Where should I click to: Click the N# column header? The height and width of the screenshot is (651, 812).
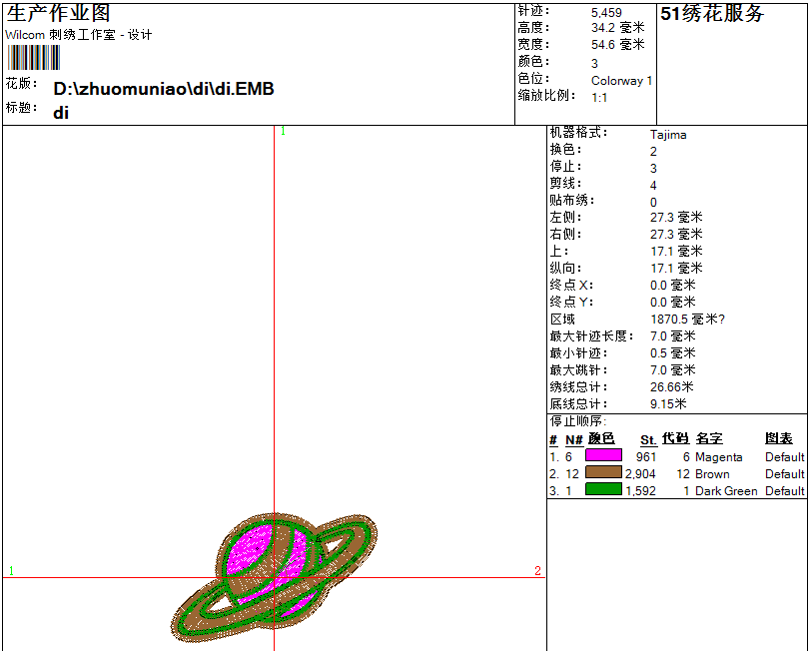pyautogui.click(x=573, y=439)
